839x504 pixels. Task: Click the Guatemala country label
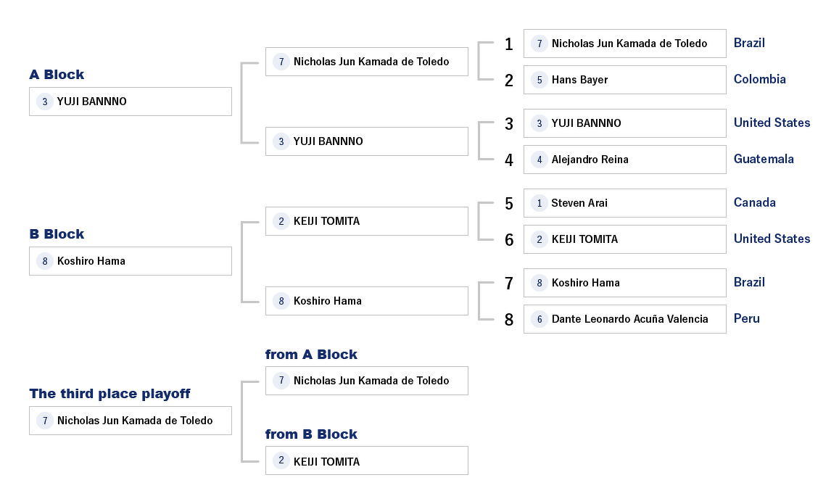(x=764, y=159)
